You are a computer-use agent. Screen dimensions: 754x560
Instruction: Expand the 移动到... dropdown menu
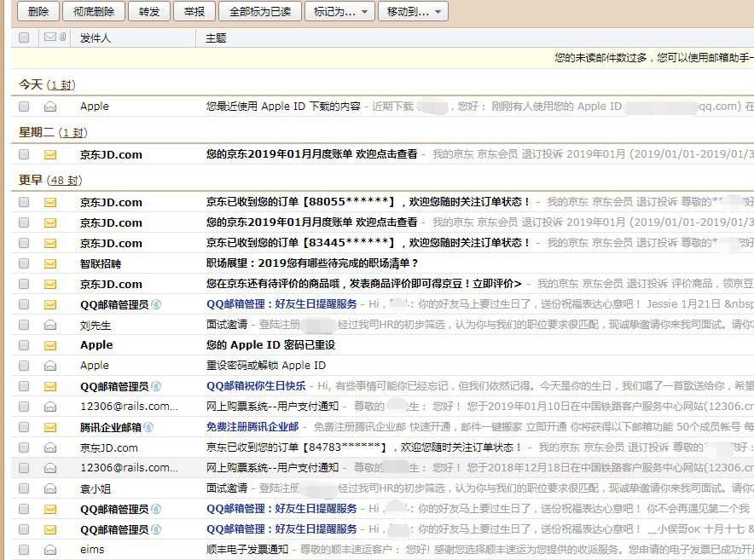click(413, 12)
